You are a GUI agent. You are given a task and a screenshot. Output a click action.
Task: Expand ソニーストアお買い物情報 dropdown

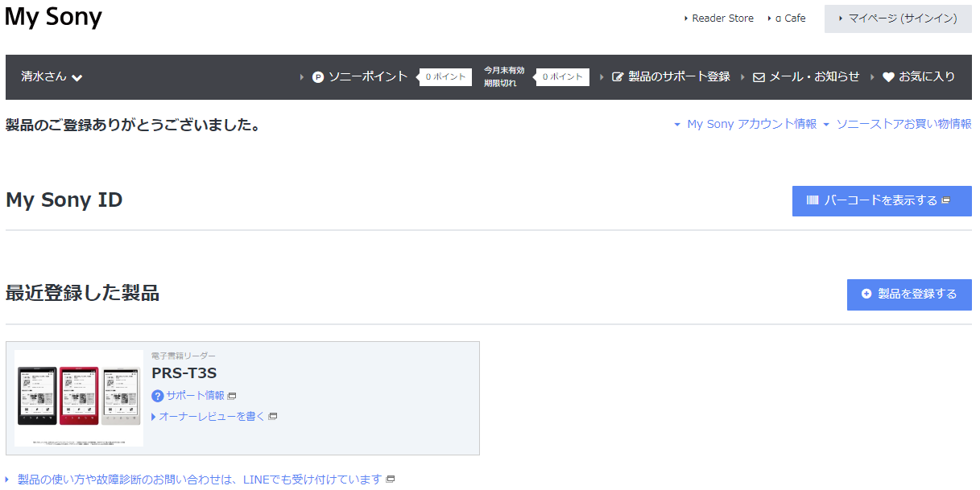[x=897, y=124]
